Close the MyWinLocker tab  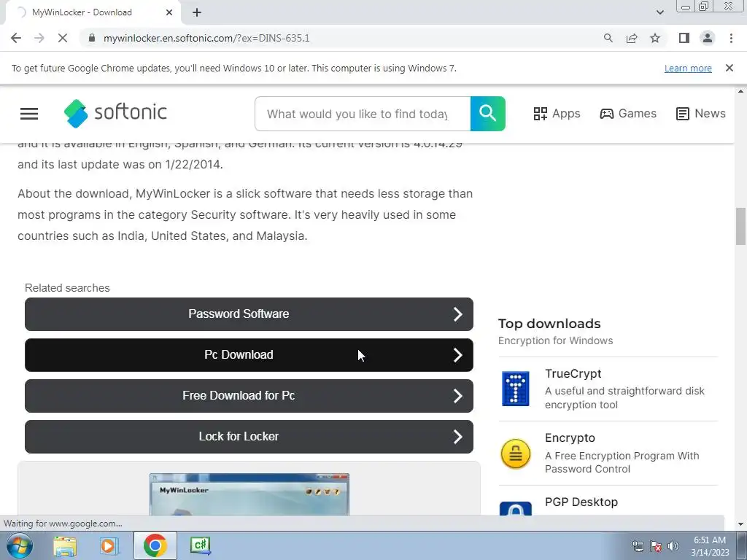pos(169,12)
